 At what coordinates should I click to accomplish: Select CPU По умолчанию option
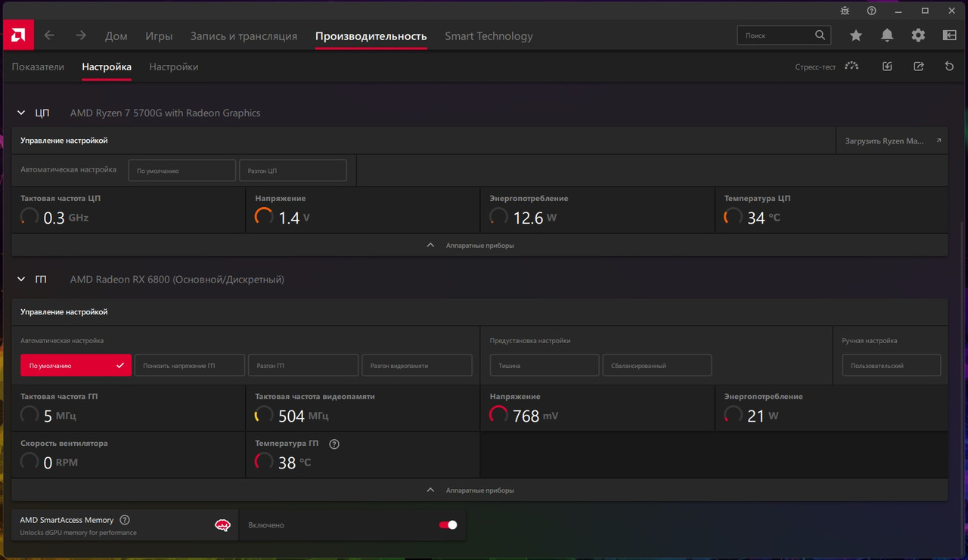tap(182, 170)
